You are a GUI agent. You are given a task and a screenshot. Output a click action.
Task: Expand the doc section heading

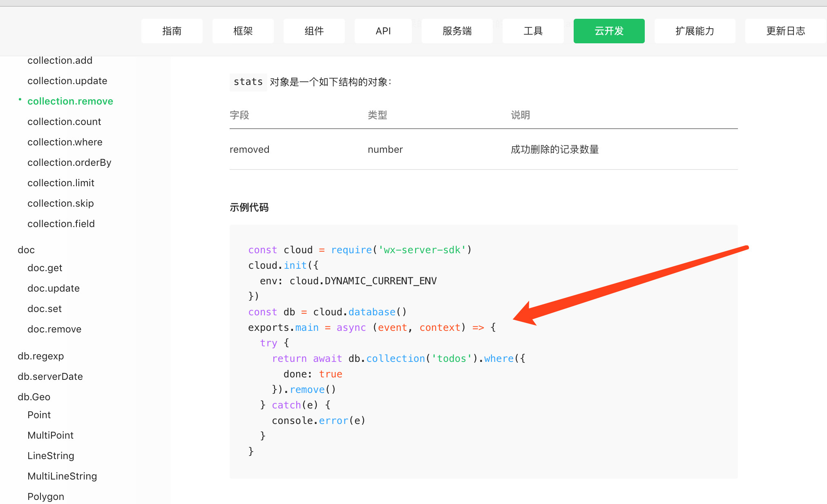(x=26, y=250)
